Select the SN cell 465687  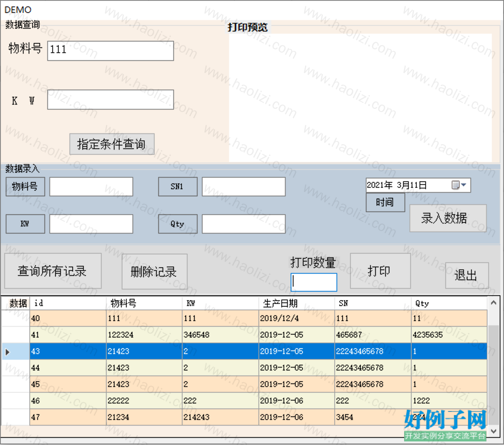pos(373,335)
